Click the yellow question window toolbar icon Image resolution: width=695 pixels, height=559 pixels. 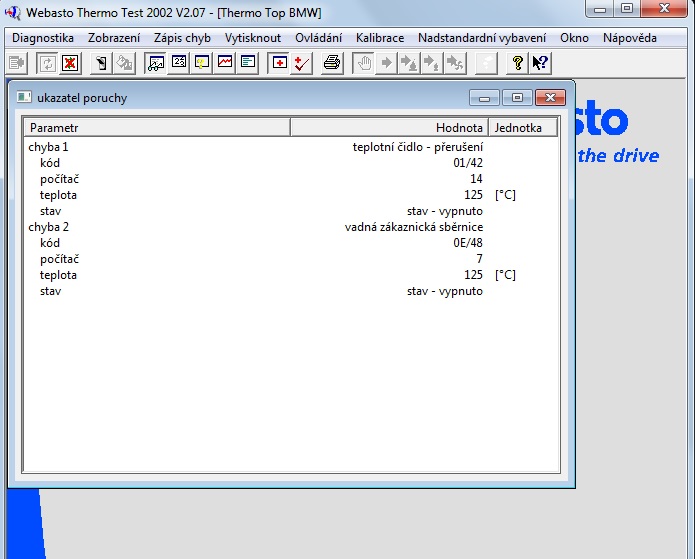pyautogui.click(x=202, y=63)
